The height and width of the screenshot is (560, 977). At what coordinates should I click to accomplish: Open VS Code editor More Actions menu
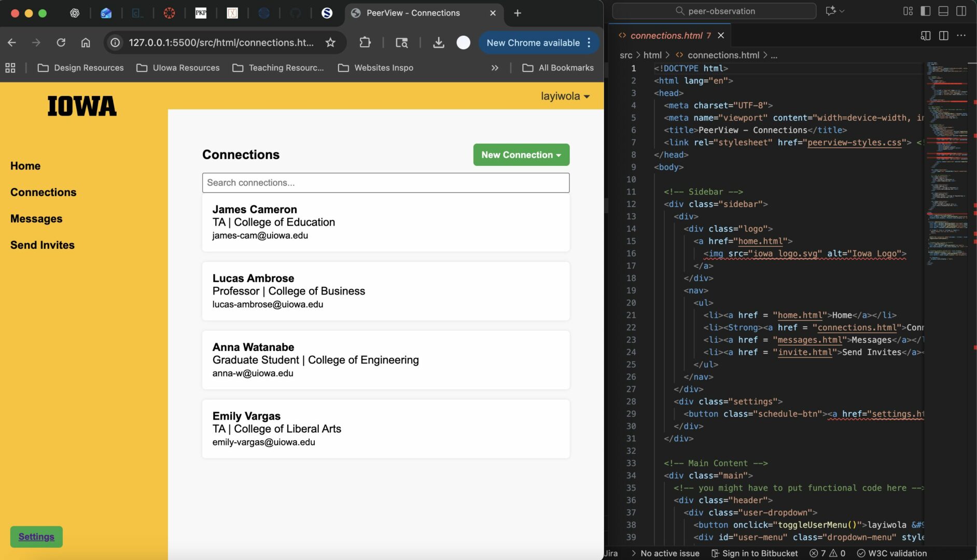[x=961, y=35]
